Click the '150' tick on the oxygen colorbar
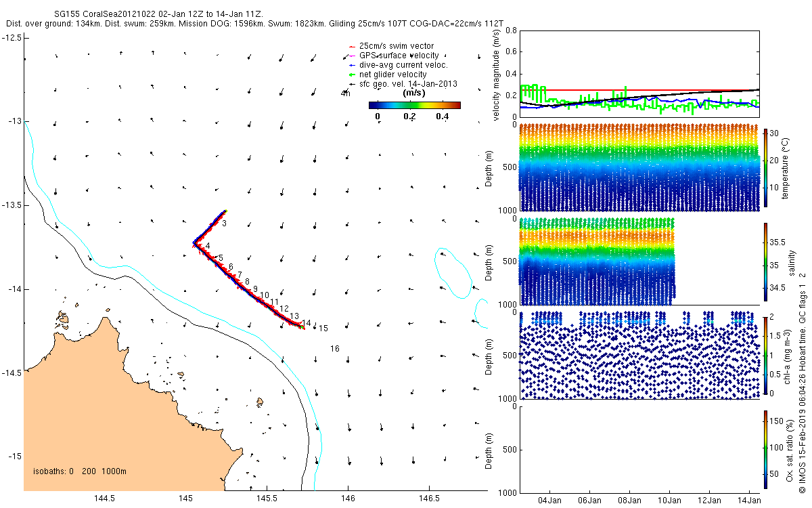Viewport: 812px width, 508px height. click(x=777, y=421)
